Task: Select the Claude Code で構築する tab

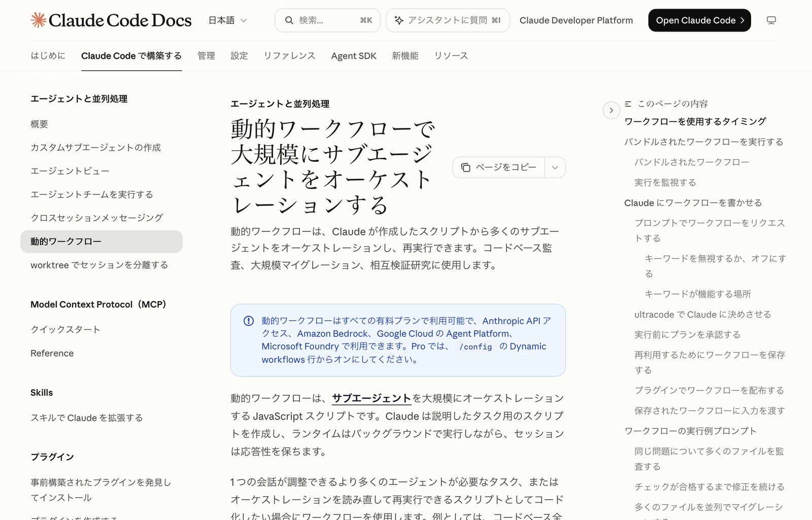Action: click(131, 56)
